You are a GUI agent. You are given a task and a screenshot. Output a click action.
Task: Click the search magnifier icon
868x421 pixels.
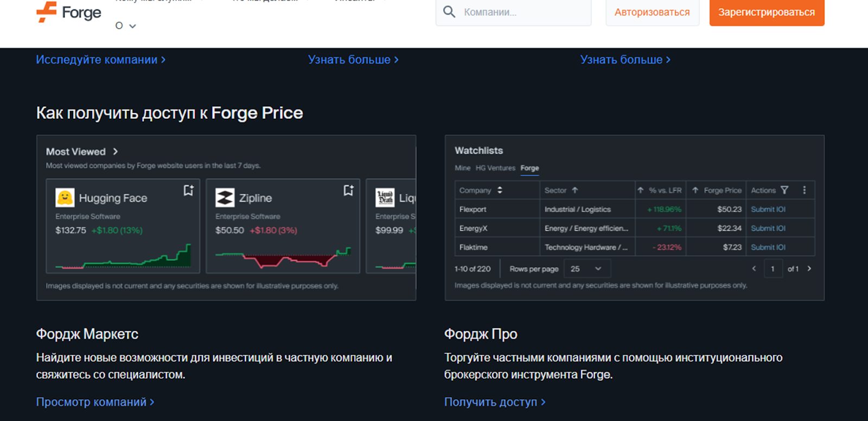[449, 11]
